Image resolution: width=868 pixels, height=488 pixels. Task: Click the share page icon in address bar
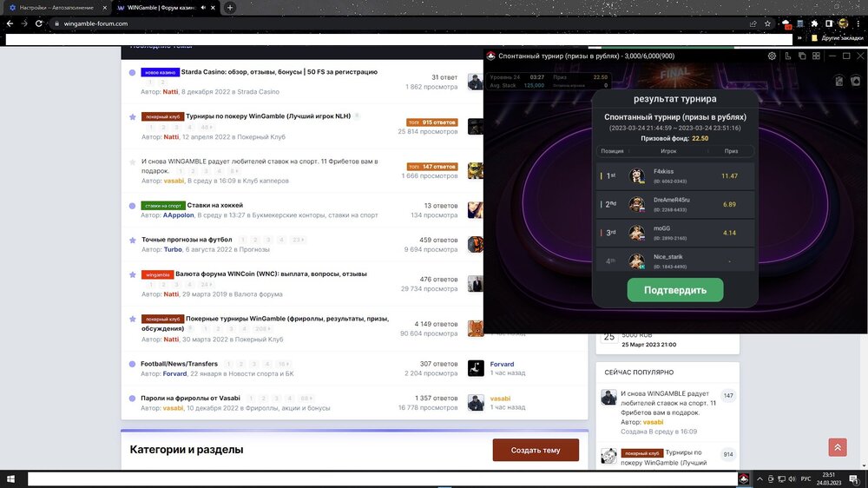(x=753, y=23)
